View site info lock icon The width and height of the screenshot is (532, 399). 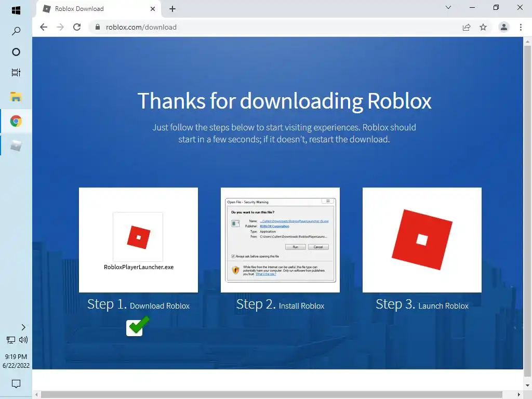coord(98,27)
